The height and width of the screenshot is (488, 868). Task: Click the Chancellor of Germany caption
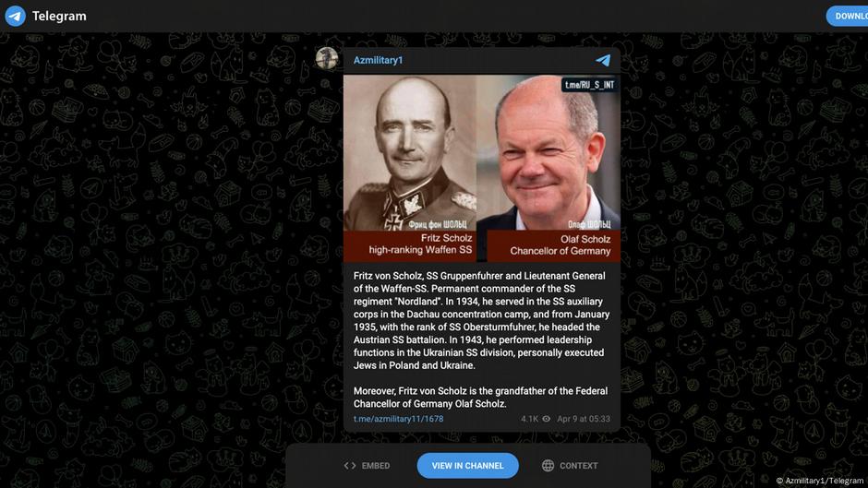click(561, 251)
